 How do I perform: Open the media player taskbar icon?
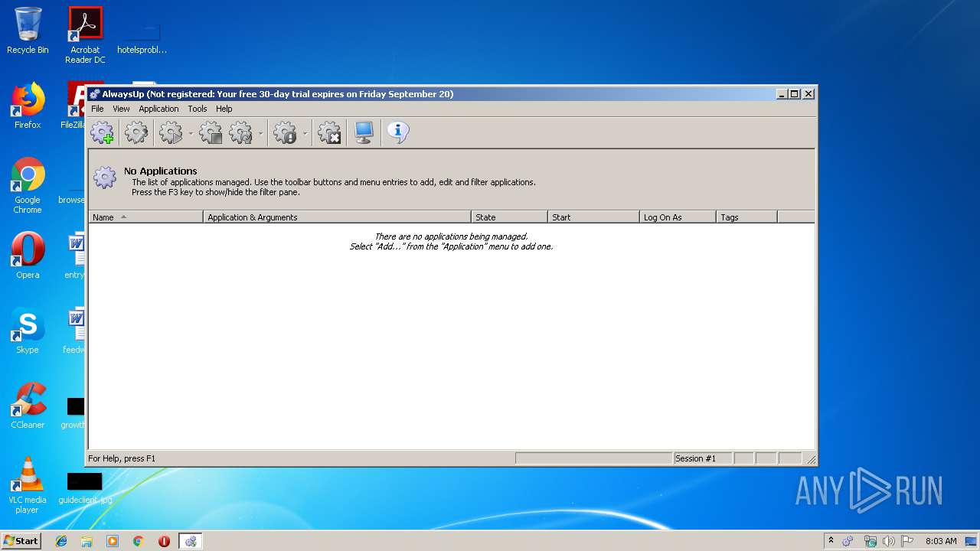tap(113, 541)
